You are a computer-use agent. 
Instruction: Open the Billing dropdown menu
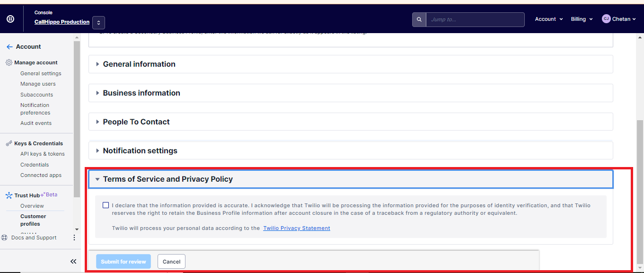click(x=582, y=19)
